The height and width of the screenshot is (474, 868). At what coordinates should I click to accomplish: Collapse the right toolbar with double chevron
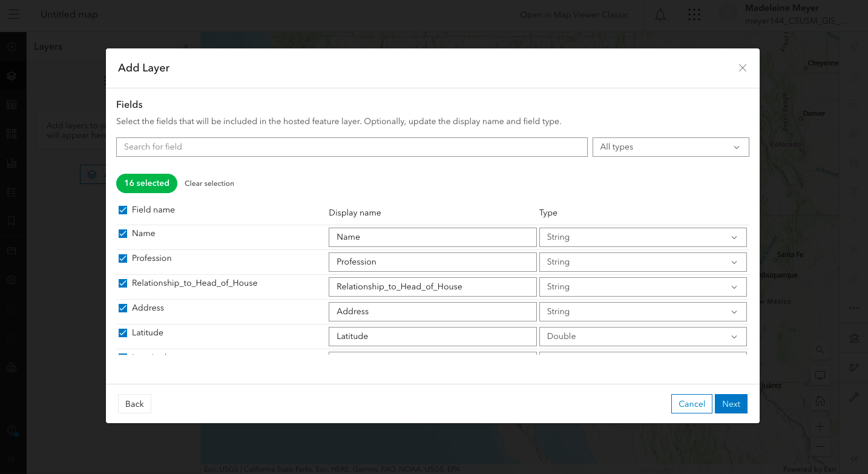[x=854, y=459]
